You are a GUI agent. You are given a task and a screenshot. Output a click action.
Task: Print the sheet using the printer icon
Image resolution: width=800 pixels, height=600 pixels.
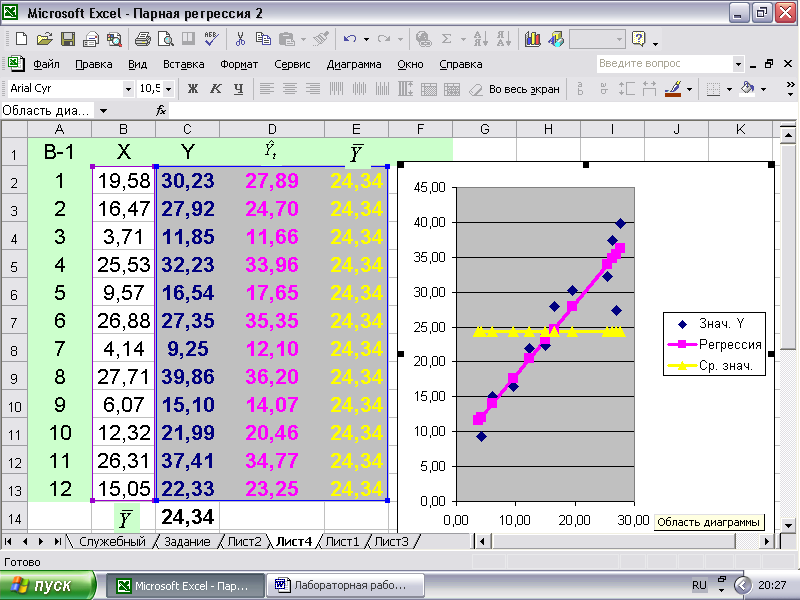click(142, 39)
